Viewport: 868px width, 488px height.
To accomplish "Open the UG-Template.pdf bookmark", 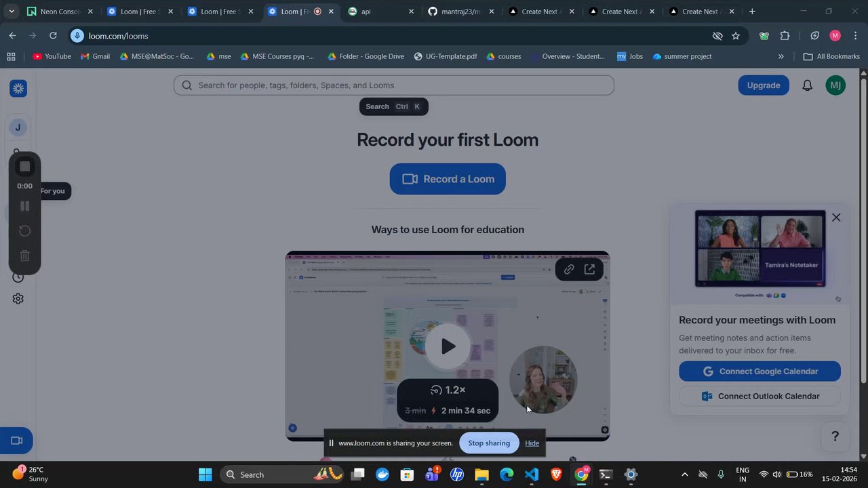I will [x=446, y=56].
